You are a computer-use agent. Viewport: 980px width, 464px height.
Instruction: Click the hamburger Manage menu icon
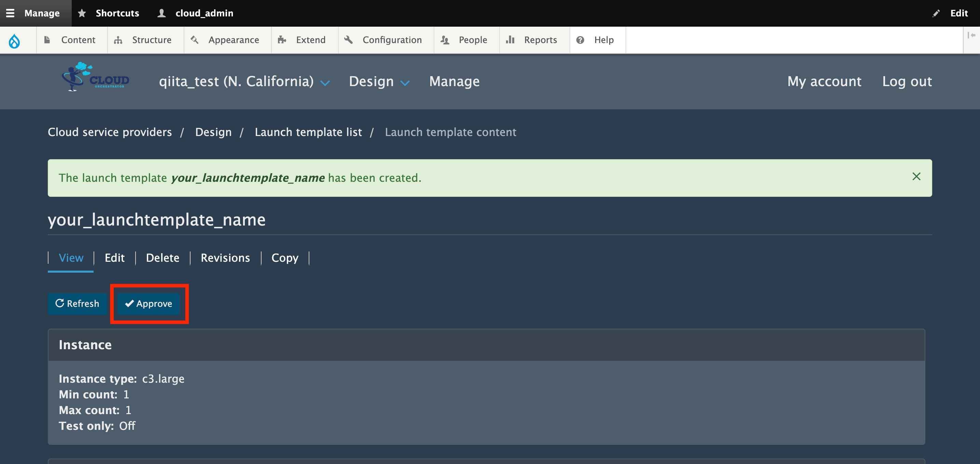click(x=10, y=13)
